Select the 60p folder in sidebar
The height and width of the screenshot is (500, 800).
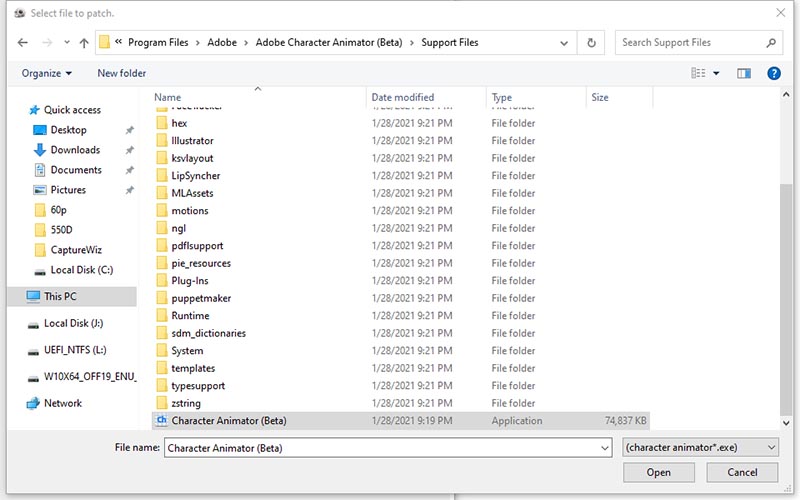point(58,210)
